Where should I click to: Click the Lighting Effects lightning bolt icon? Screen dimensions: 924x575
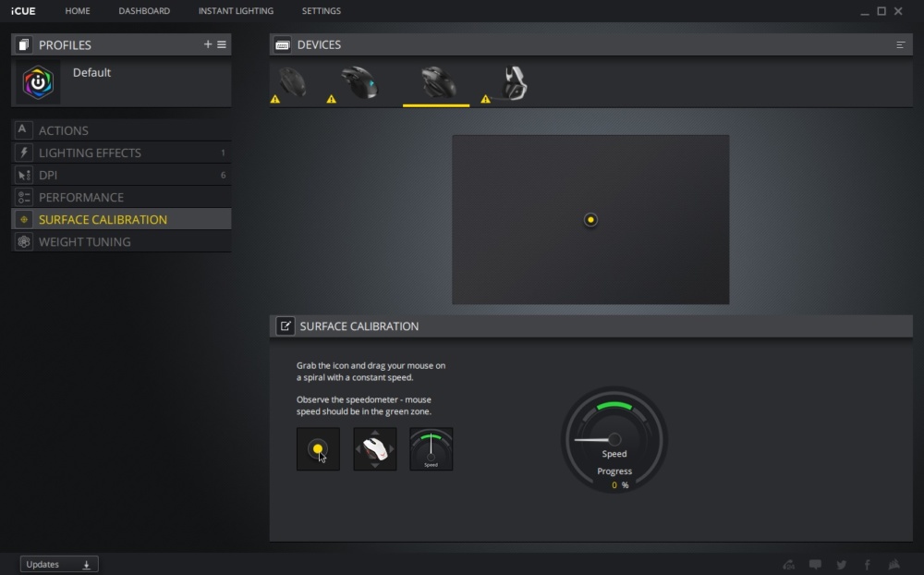[24, 153]
